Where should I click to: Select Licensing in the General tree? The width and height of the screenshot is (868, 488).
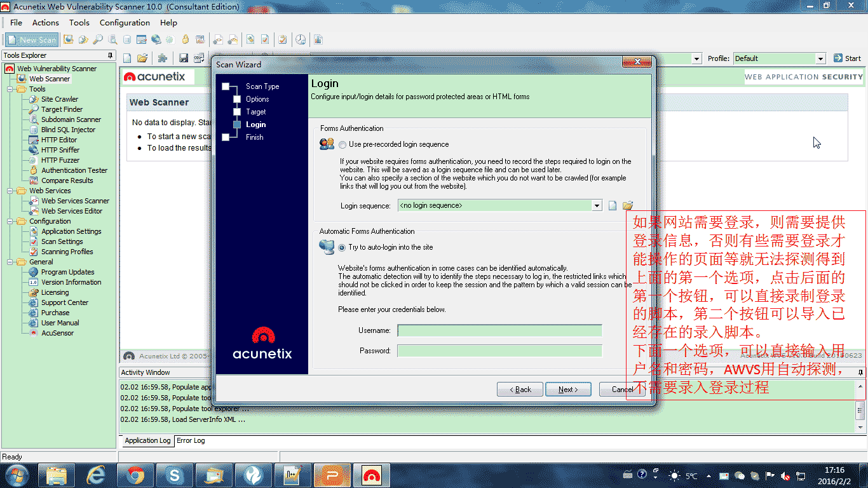coord(55,292)
